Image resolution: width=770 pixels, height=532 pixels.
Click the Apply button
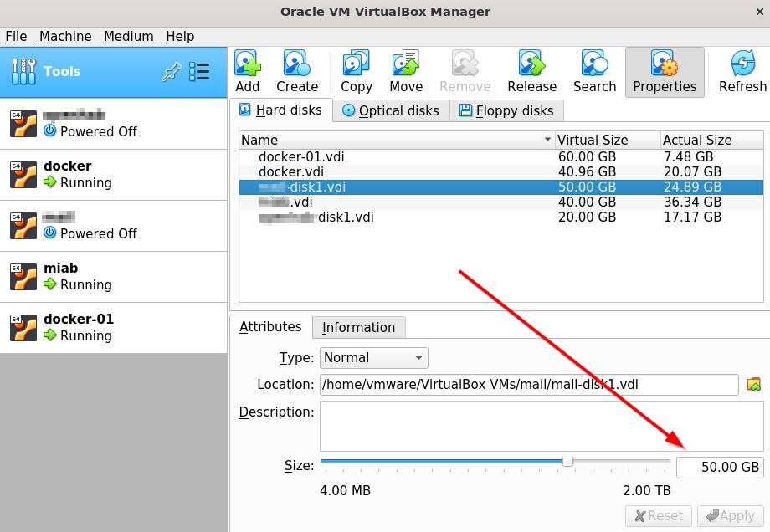coord(730,516)
